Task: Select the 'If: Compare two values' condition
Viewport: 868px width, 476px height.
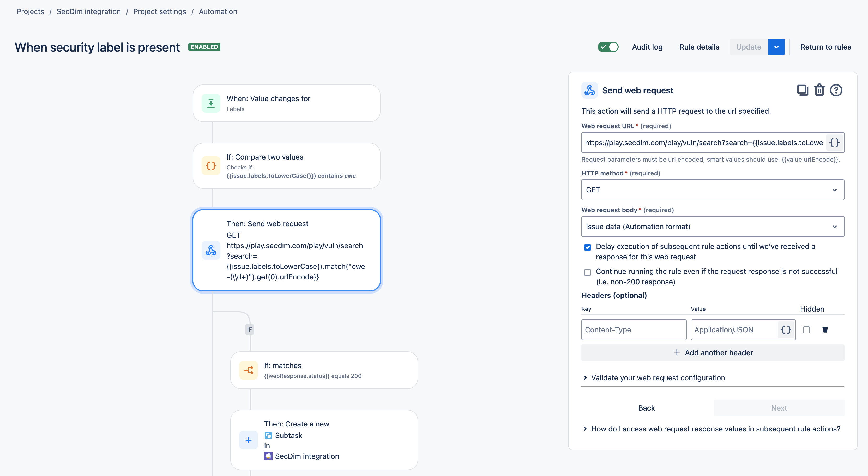Action: pos(286,166)
